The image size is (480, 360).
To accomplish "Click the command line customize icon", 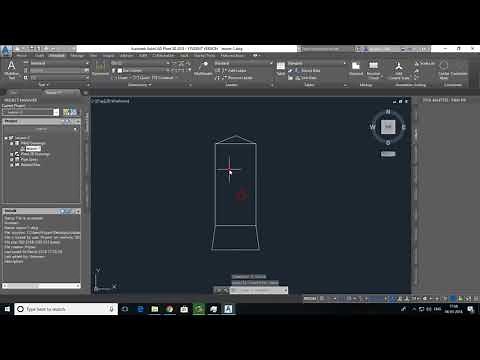I will [x=225, y=290].
